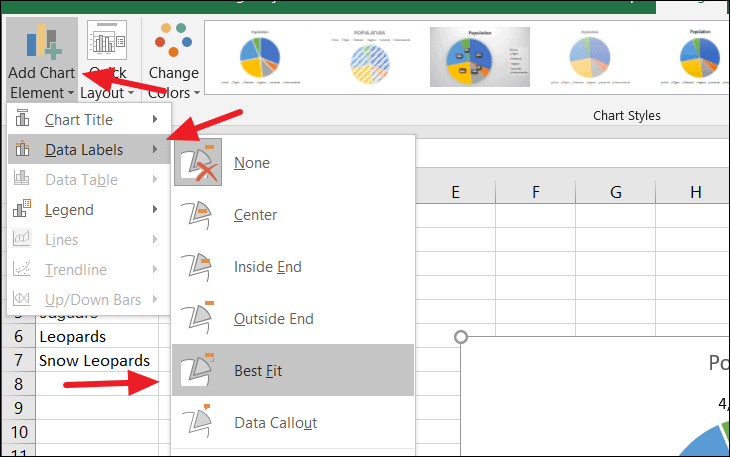This screenshot has height=457, width=730.
Task: Choose Data Callout label option
Action: point(293,423)
